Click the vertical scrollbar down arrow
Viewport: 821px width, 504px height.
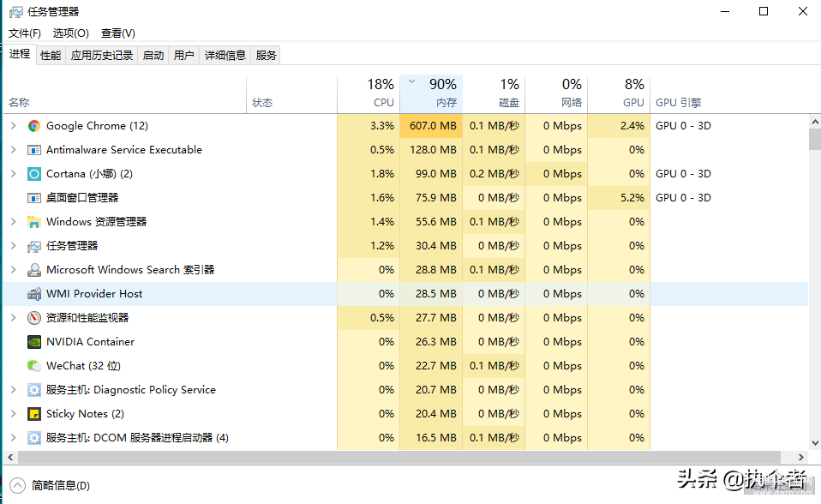tap(815, 443)
